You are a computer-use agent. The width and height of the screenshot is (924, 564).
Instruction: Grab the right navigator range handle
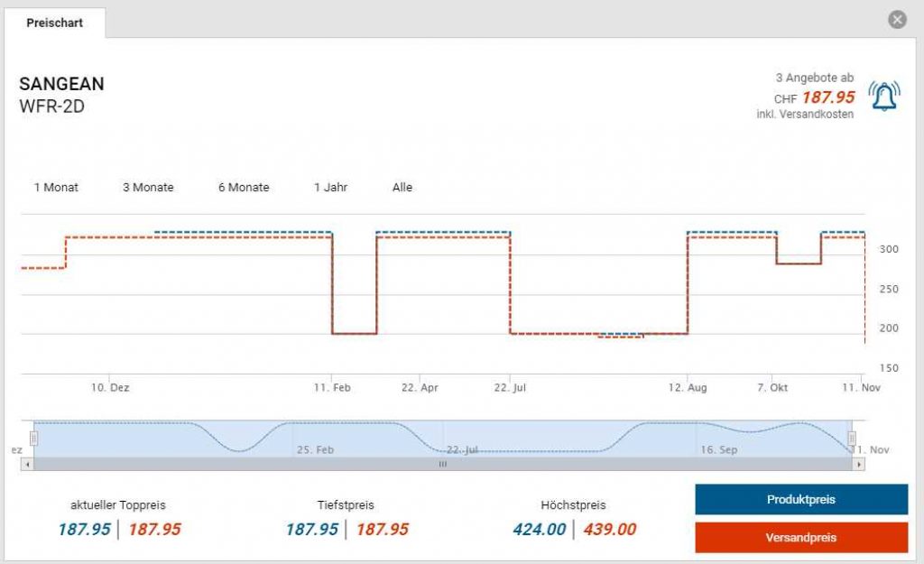(851, 439)
